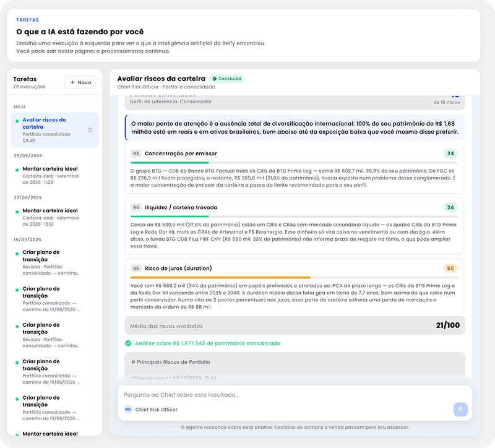Image resolution: width=495 pixels, height=448 pixels.
Task: Click the 25/09/2026 date group label
Action: 28,156
